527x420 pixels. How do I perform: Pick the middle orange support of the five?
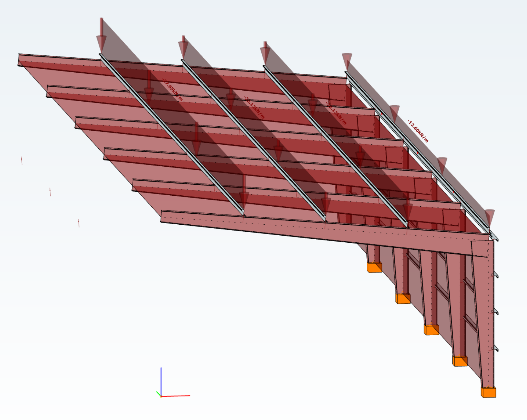[x=431, y=330]
